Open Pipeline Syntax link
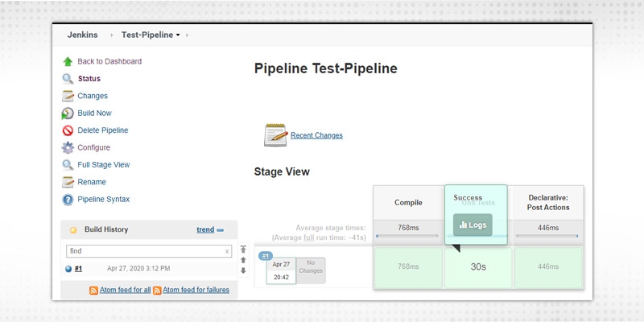The height and width of the screenshot is (322, 644). 104,200
